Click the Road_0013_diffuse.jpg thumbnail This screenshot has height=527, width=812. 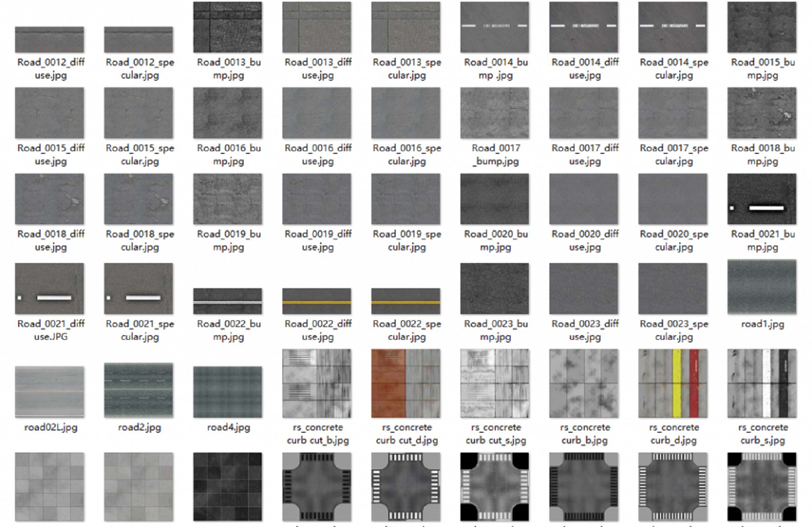pyautogui.click(x=317, y=27)
